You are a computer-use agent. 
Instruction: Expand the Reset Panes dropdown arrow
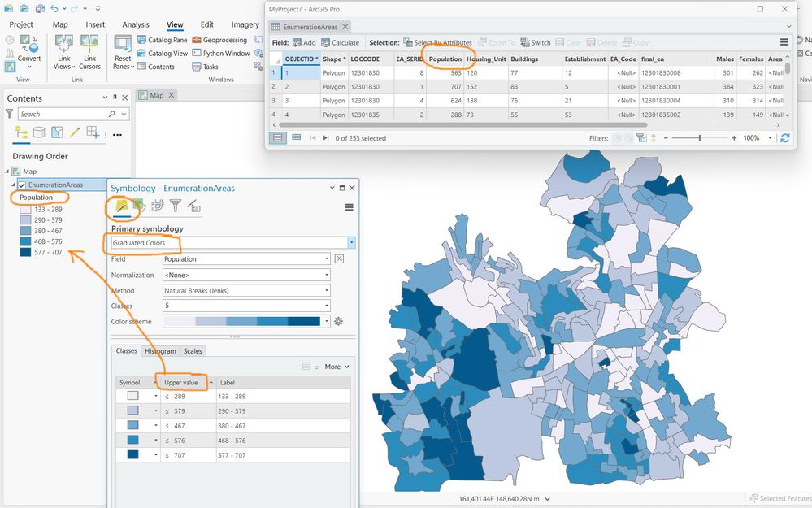click(x=132, y=67)
